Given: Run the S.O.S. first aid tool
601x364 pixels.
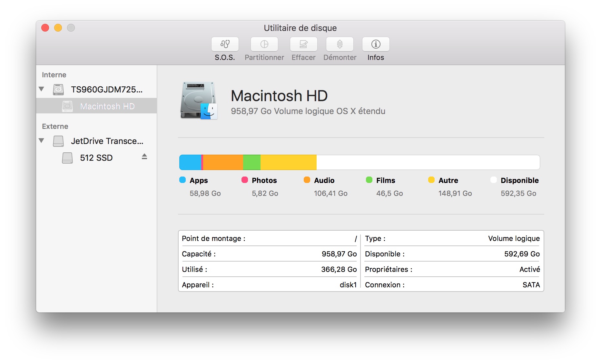Looking at the screenshot, I should (225, 44).
